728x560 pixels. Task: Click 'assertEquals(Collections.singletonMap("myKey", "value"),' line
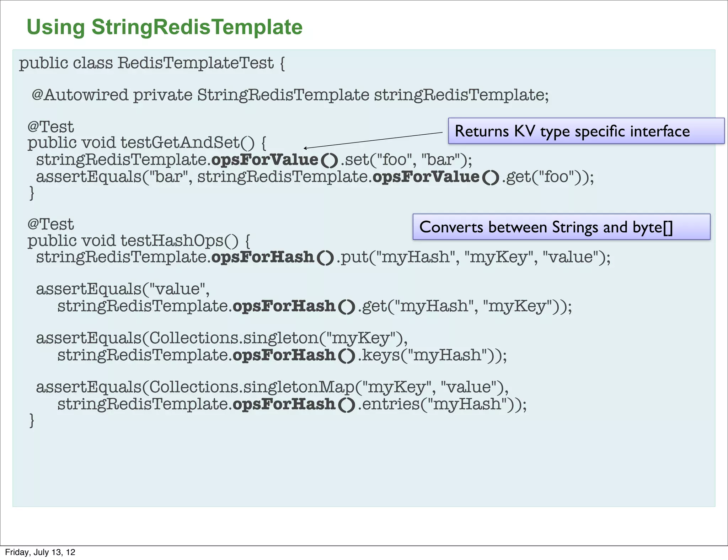pos(272,387)
